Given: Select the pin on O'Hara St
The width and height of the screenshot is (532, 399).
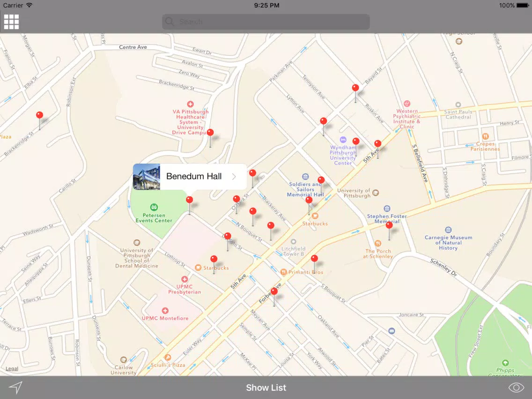Looking at the screenshot, I should 236,199.
